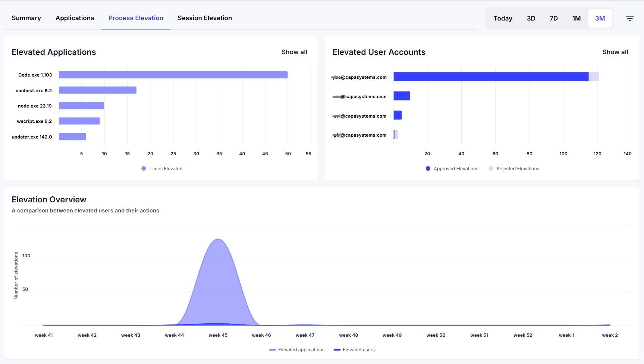Toggle the Approved Elevations legend marker
This screenshot has height=364, width=644.
428,169
